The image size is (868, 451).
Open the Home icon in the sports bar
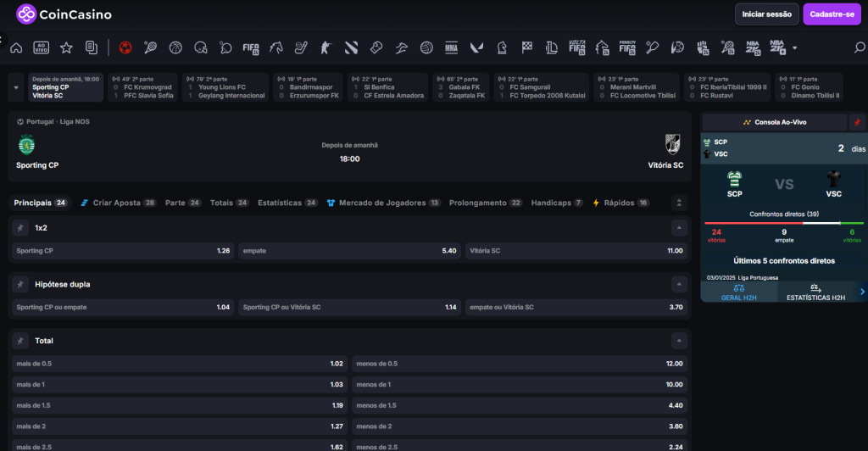coord(16,48)
